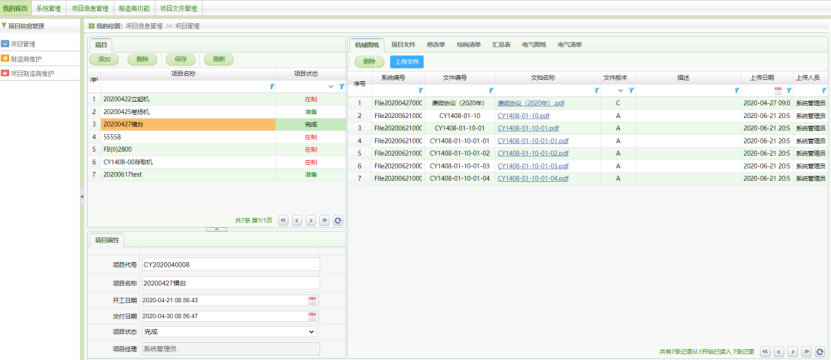Click filter icon under 项目名称 column

pos(272,86)
